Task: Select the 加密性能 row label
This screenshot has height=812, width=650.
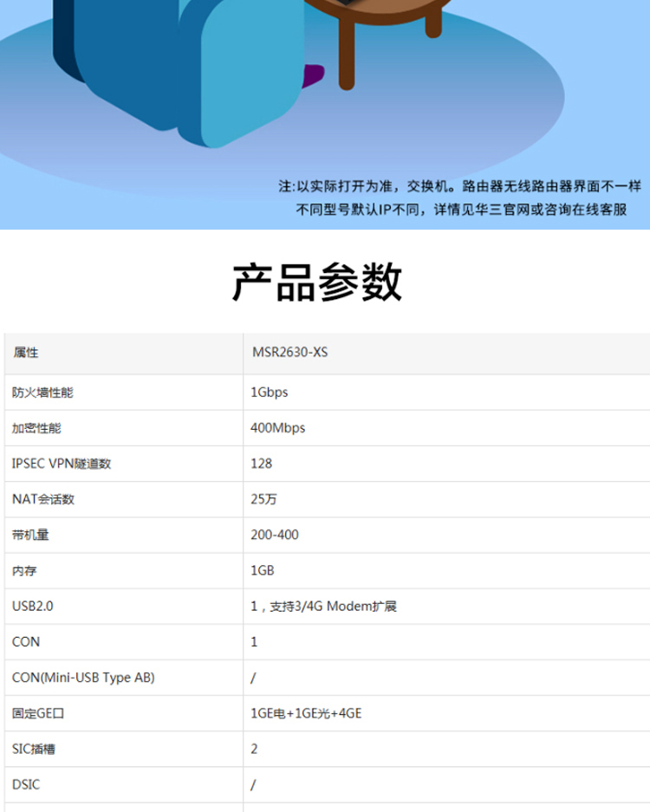Action: [36, 428]
